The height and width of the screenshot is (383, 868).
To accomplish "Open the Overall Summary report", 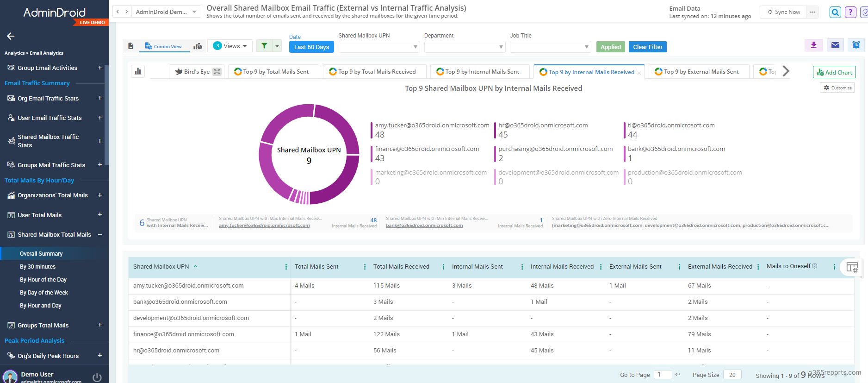I will point(41,254).
